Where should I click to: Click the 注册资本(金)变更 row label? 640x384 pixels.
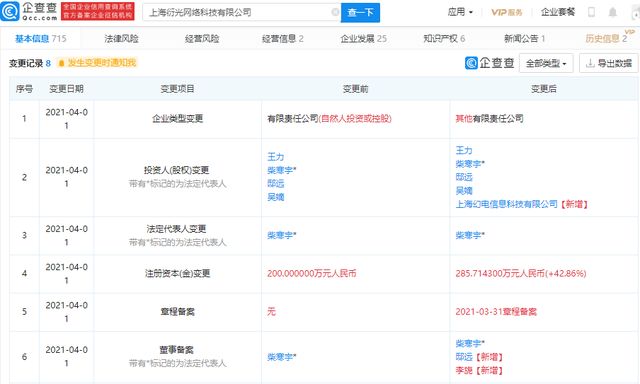tap(177, 273)
